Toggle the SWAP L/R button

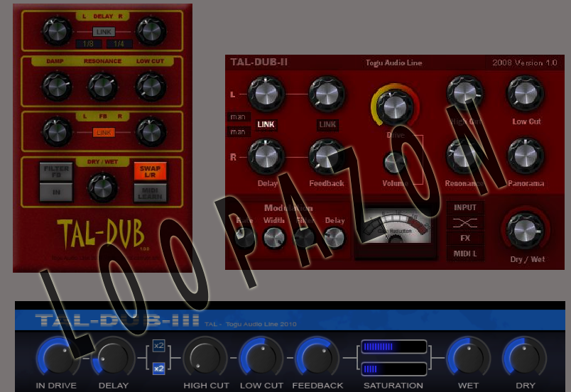click(x=150, y=171)
